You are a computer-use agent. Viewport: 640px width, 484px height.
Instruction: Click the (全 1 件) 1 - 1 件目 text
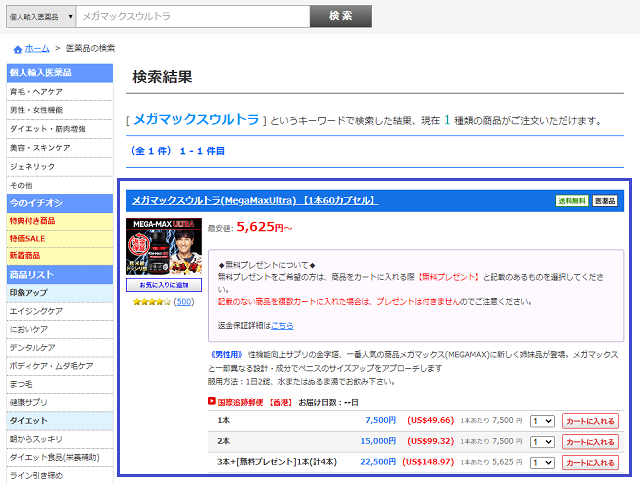(x=177, y=151)
